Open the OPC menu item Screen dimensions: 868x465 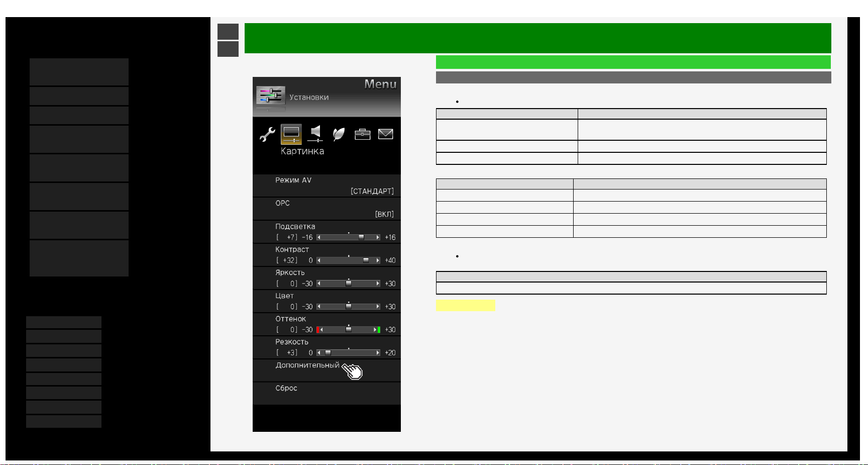tap(327, 209)
